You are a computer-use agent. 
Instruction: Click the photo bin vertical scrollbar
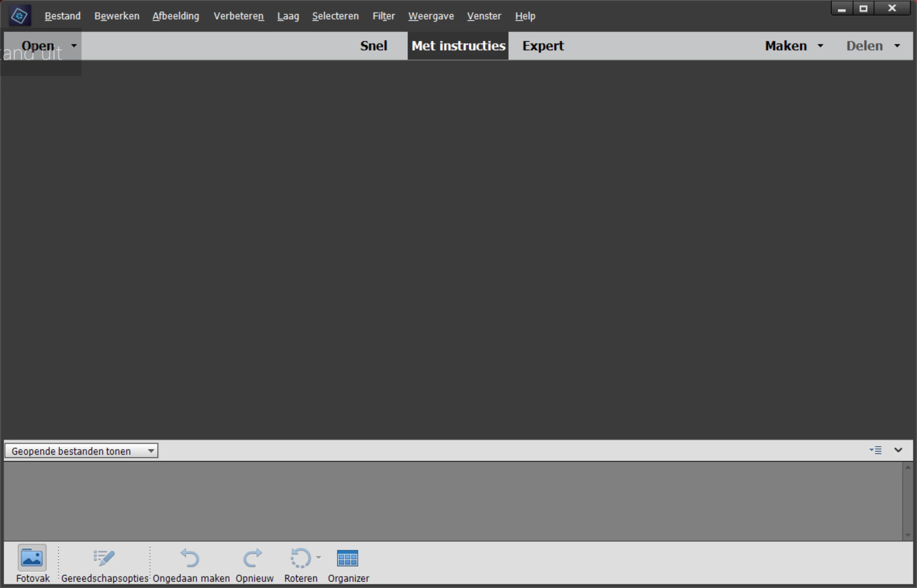point(908,501)
